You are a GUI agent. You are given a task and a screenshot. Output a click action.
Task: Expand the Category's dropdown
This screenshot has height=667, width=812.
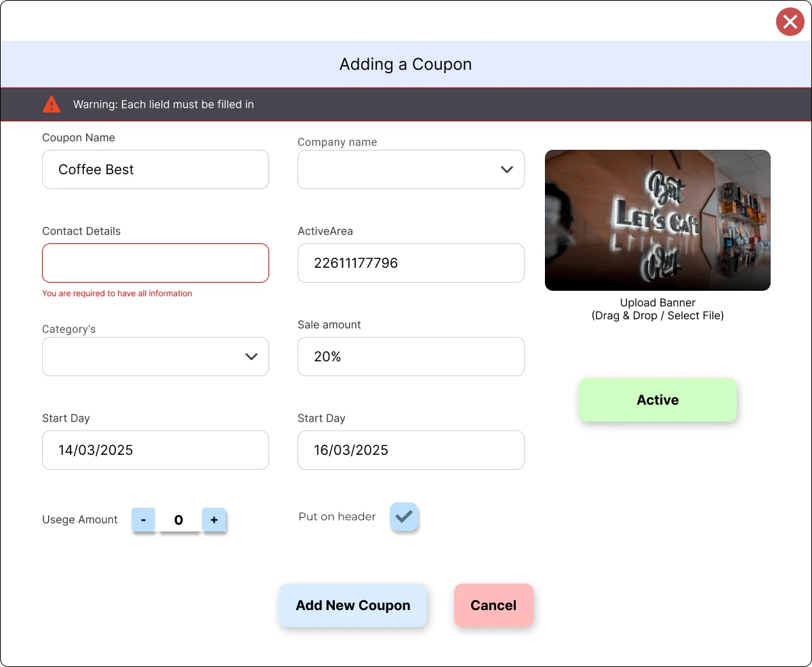click(155, 357)
